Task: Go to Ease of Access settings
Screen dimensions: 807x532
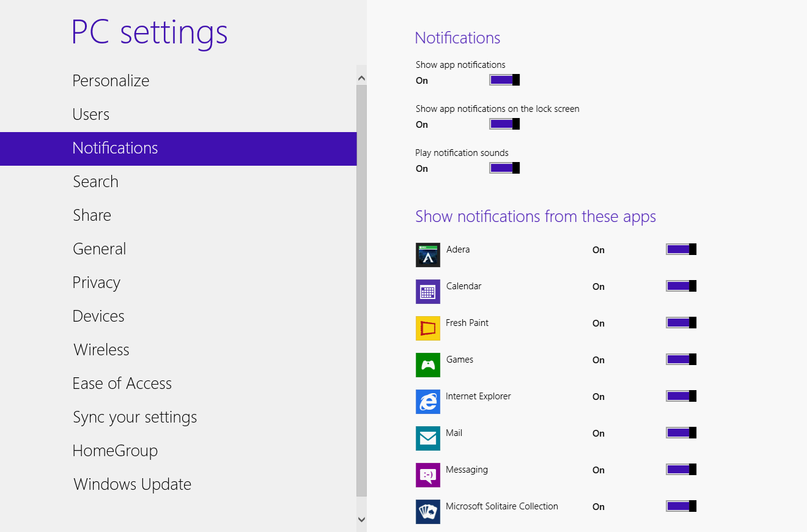Action: [178, 383]
